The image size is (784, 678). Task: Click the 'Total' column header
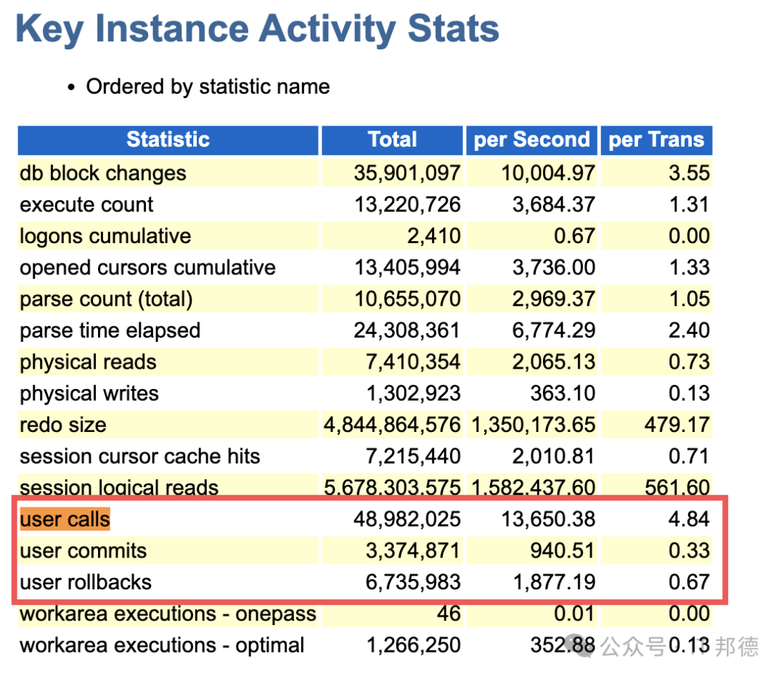pos(392,139)
